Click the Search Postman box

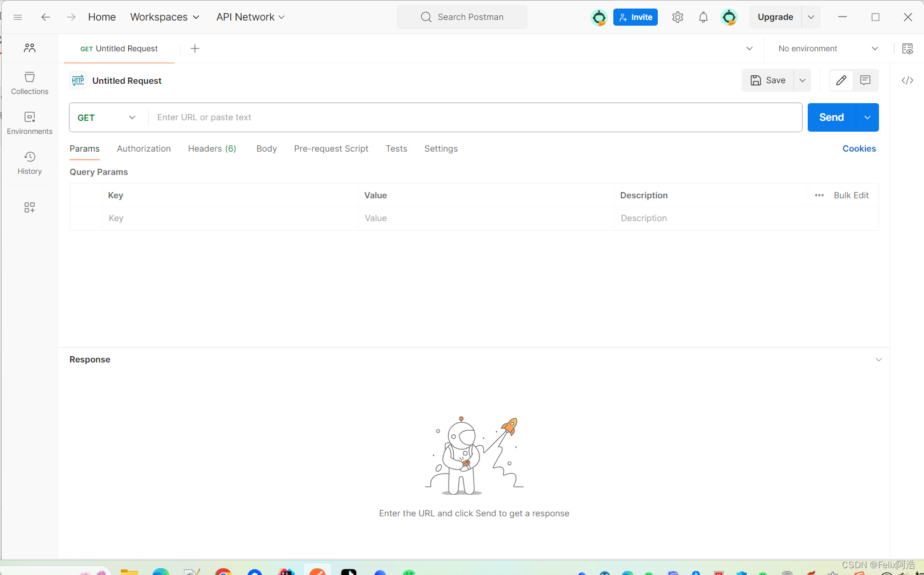(x=462, y=17)
